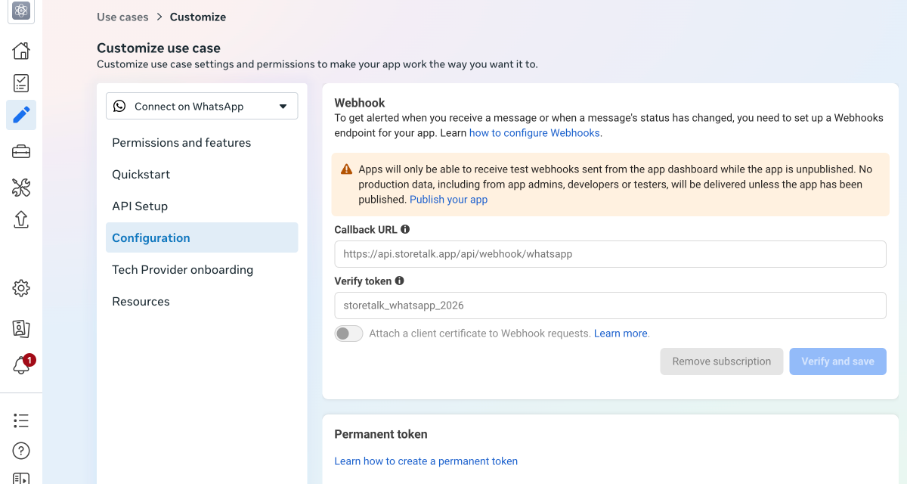Open the briefcase icon in the sidebar
The height and width of the screenshot is (484, 907).
pyautogui.click(x=21, y=152)
